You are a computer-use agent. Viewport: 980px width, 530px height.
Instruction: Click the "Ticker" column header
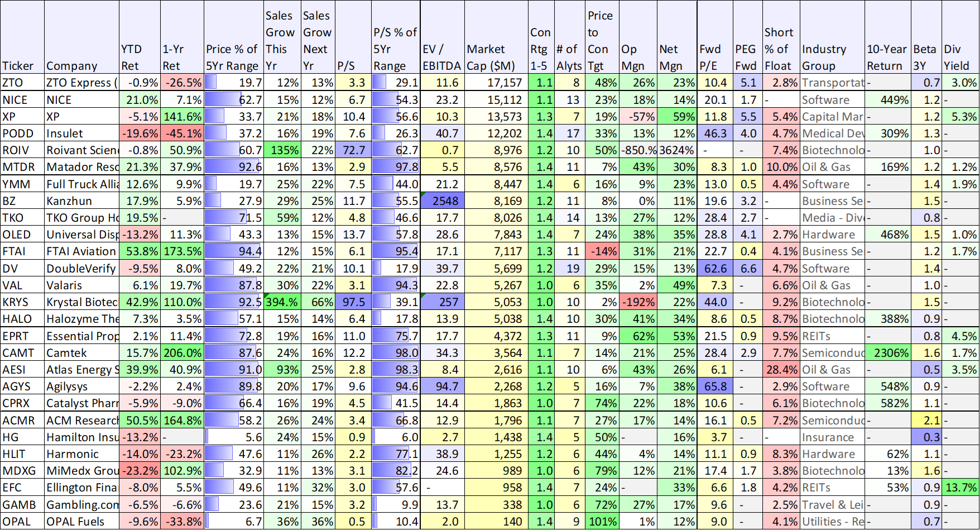[22, 37]
